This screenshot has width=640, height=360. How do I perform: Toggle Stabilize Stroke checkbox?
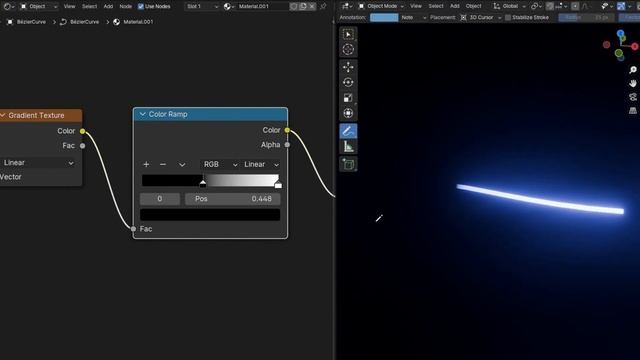point(508,18)
